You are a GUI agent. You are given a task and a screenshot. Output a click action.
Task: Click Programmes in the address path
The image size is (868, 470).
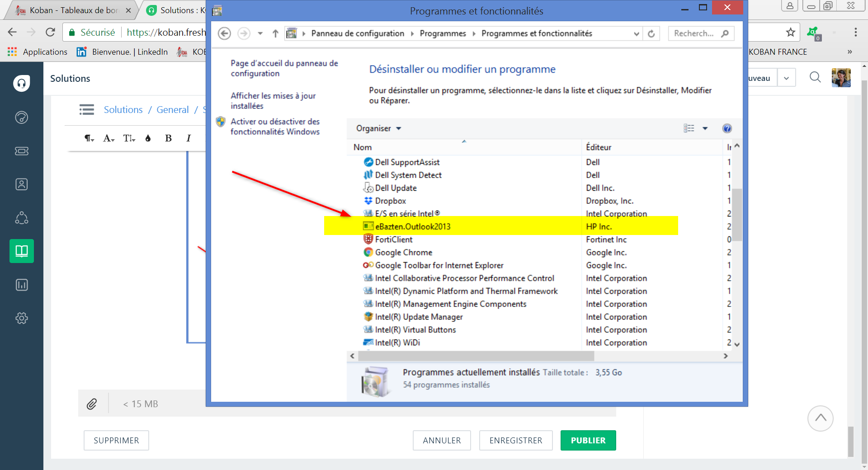pos(443,33)
